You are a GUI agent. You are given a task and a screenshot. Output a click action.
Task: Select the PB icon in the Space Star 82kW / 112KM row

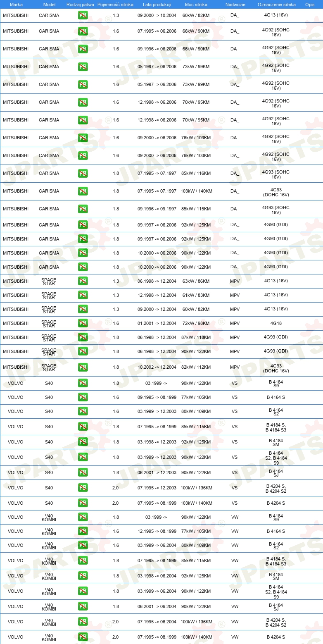(x=83, y=367)
